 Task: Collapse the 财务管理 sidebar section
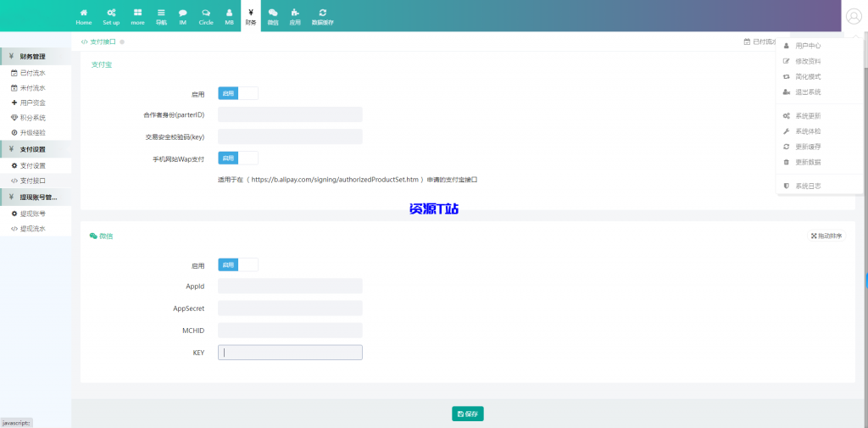(x=36, y=57)
